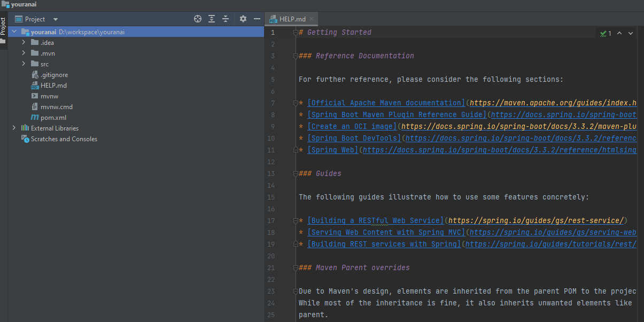Click line number 12 in the gutter
644x322 pixels.
271,162
